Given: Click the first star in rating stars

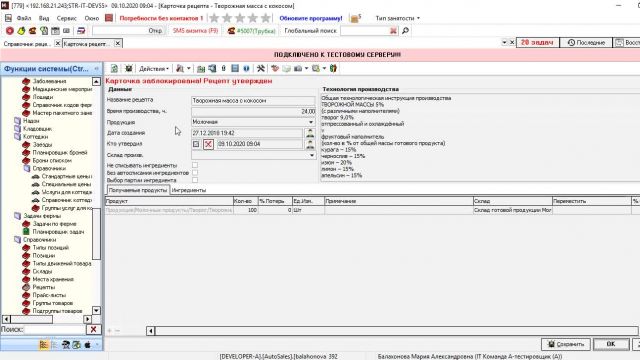Looking at the screenshot, I should 214,18.
